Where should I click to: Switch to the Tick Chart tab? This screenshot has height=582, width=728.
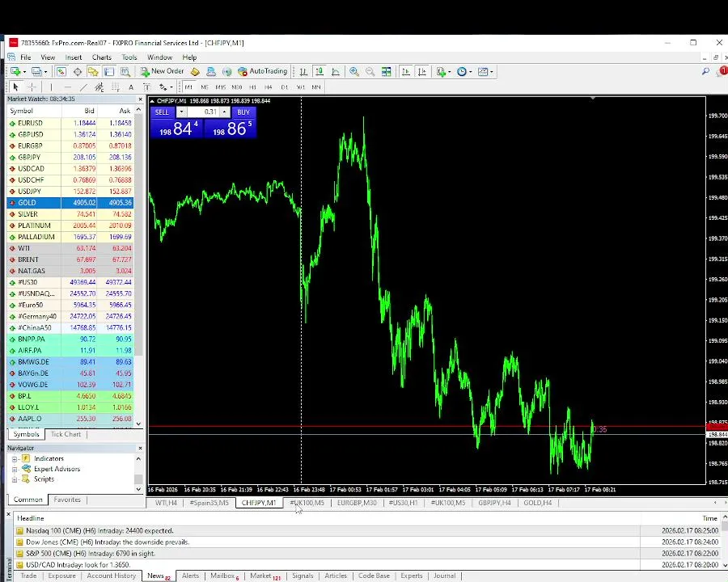[x=66, y=434]
